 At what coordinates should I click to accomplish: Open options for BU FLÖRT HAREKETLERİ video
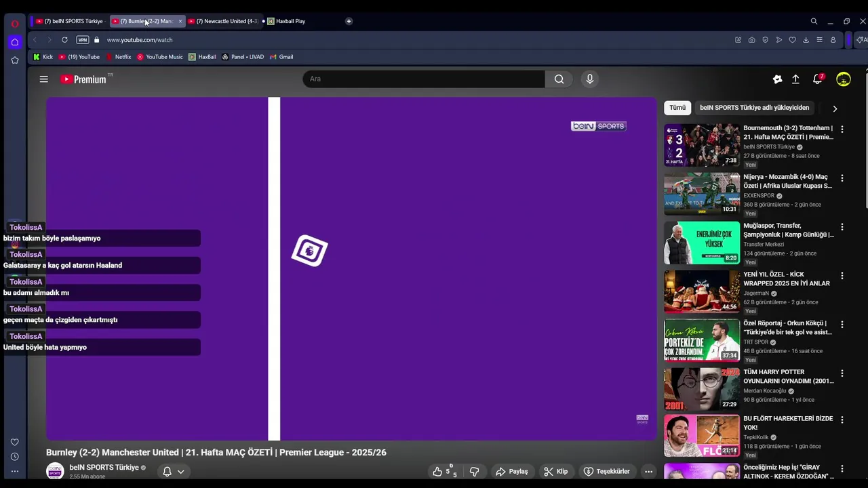pyautogui.click(x=842, y=420)
